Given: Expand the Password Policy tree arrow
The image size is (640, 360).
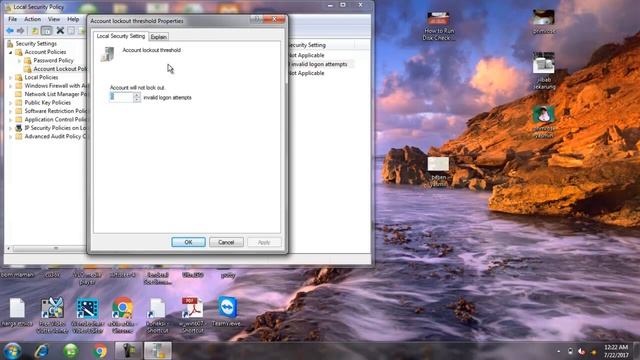Looking at the screenshot, I should coord(19,61).
